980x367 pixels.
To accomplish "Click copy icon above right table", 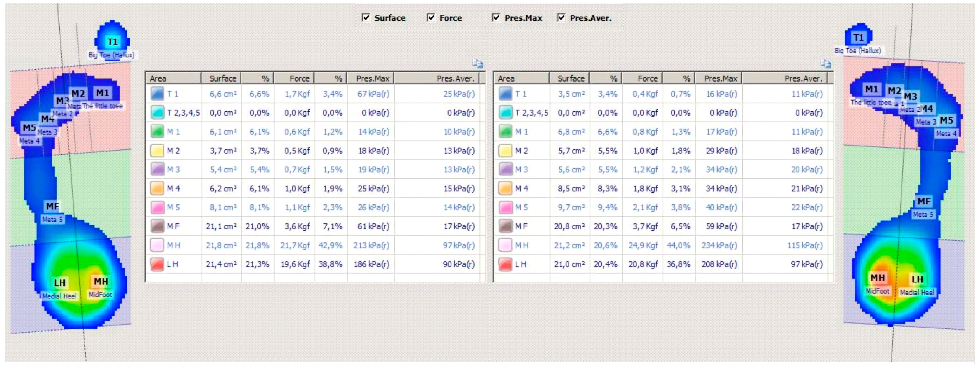I will 825,64.
